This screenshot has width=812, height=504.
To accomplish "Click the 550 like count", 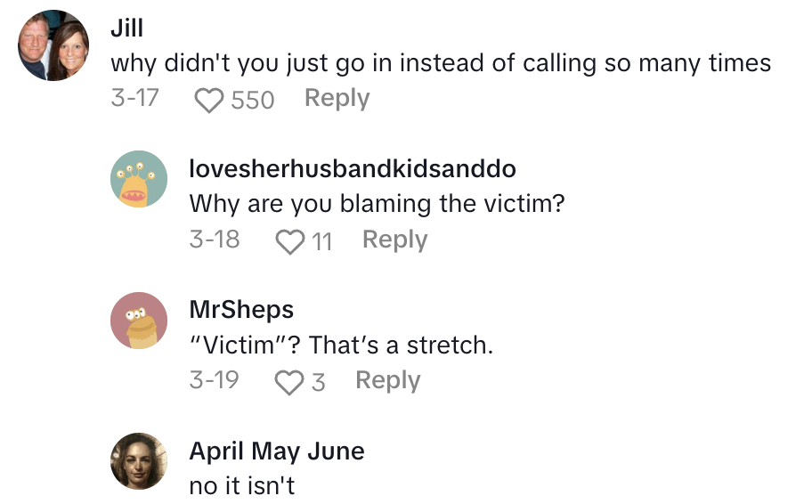I will (x=253, y=100).
